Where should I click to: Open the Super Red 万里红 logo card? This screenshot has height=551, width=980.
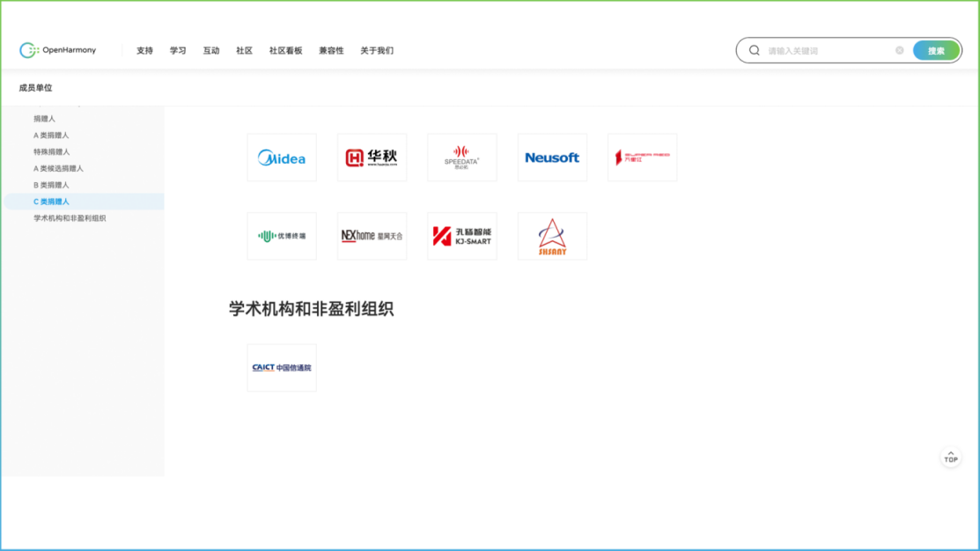643,158
